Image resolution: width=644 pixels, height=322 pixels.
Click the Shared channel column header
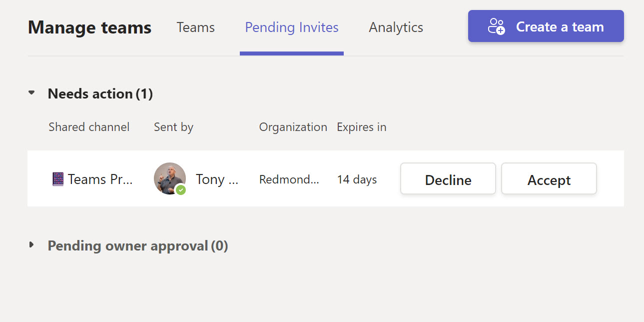coord(88,126)
